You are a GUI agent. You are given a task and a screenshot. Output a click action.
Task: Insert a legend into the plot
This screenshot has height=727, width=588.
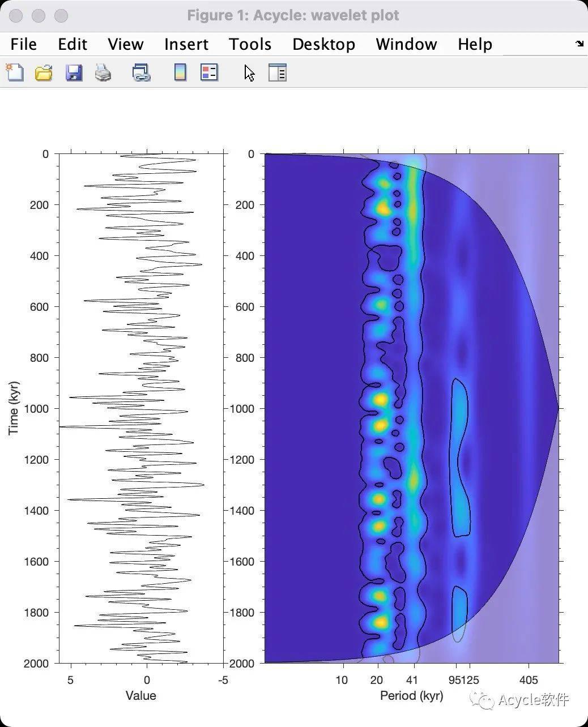coord(209,72)
